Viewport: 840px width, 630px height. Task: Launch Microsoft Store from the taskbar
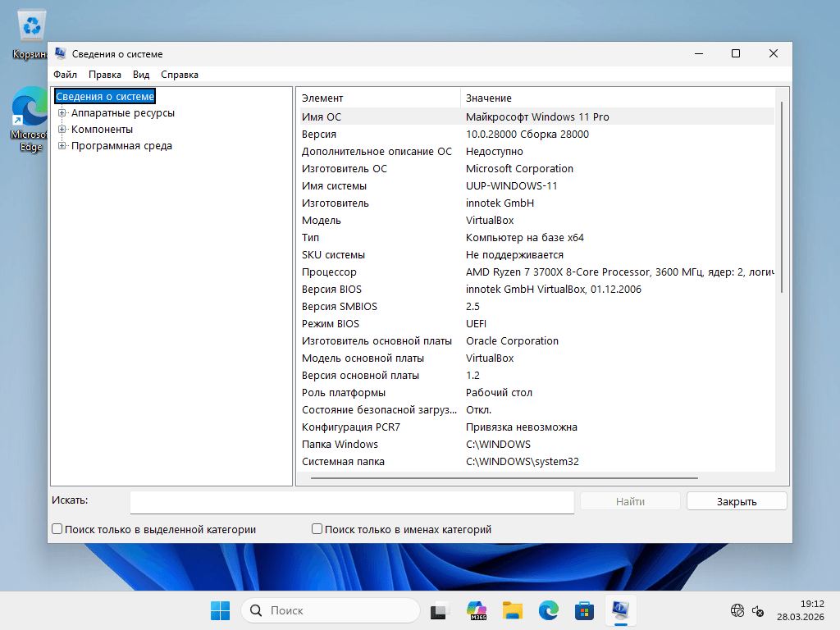583,610
